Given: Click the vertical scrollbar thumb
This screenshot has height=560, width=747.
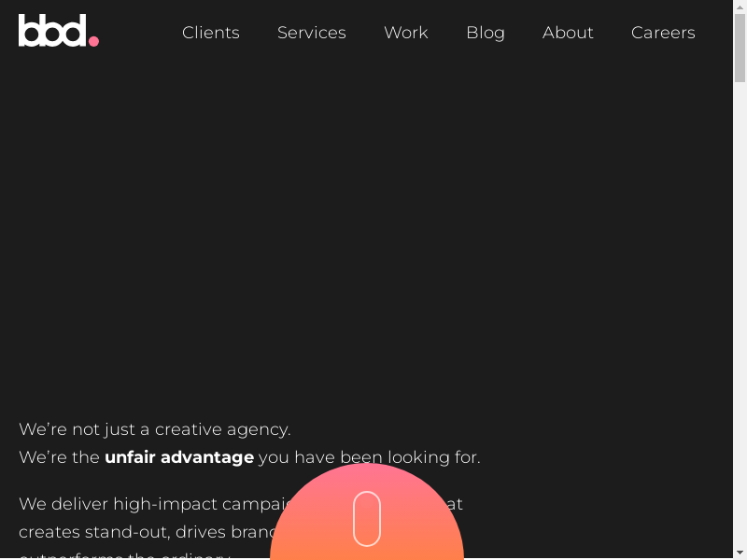Looking at the screenshot, I should (x=740, y=47).
